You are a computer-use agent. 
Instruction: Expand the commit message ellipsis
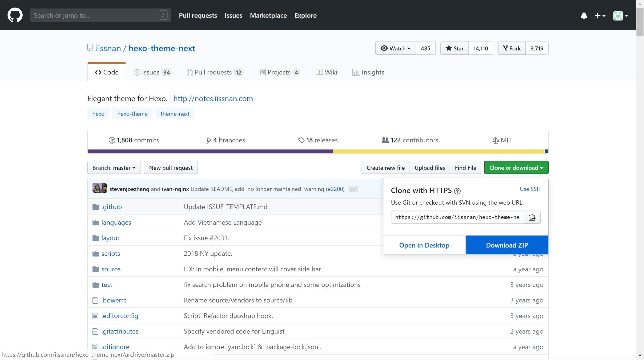(353, 189)
